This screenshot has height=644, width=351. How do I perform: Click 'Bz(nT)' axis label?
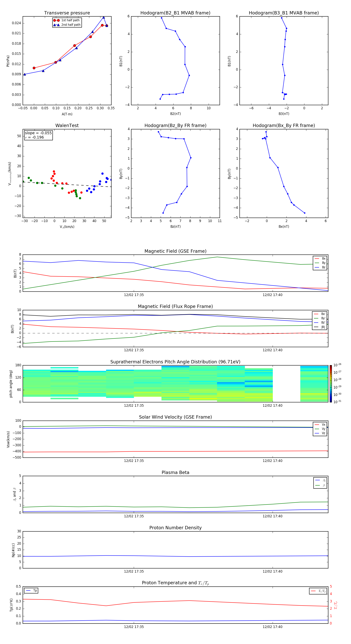point(175,227)
